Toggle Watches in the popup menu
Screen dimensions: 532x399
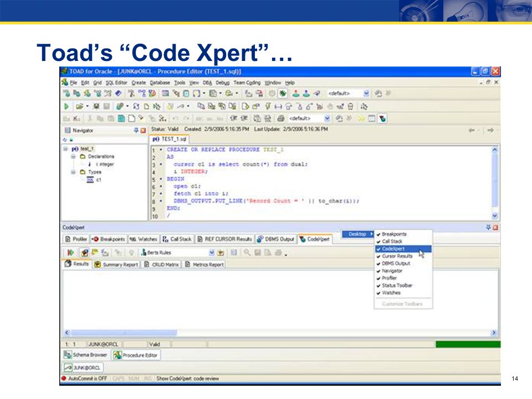(403, 293)
